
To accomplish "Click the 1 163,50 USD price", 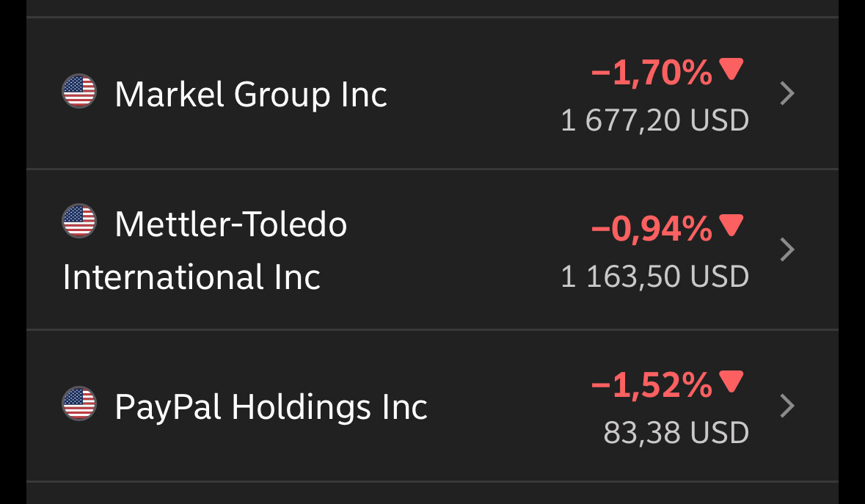I will coord(654,276).
